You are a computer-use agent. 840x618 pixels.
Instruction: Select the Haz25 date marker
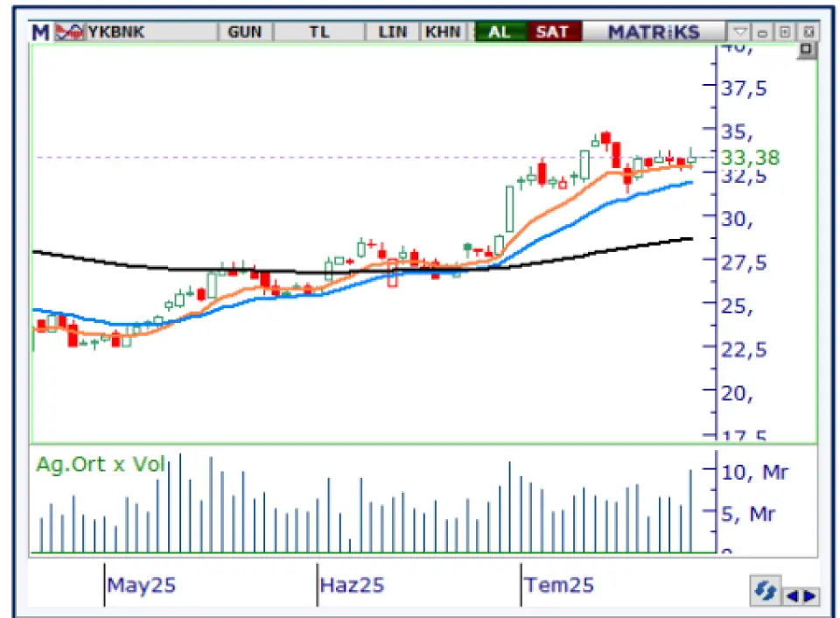(352, 585)
